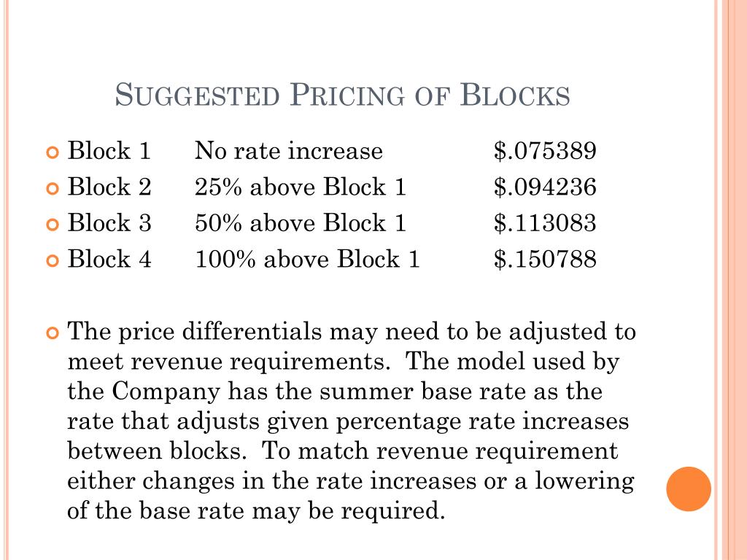Viewport: 747px width, 560px height.
Task: Click the paragraph about revenue requirements
Action: coord(352,421)
